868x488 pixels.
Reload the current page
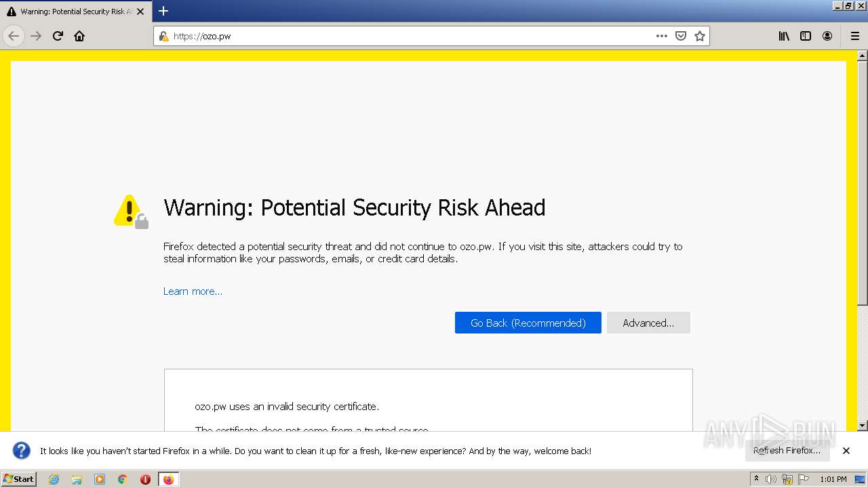[58, 36]
